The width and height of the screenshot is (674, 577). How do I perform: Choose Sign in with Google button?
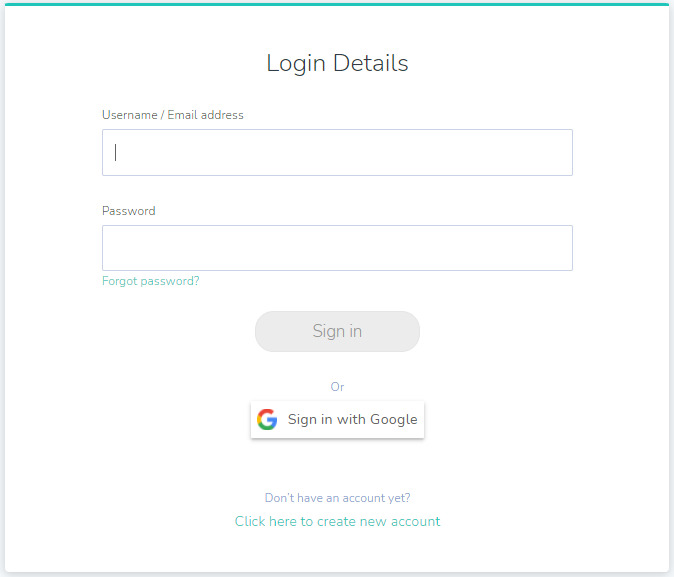coord(337,419)
